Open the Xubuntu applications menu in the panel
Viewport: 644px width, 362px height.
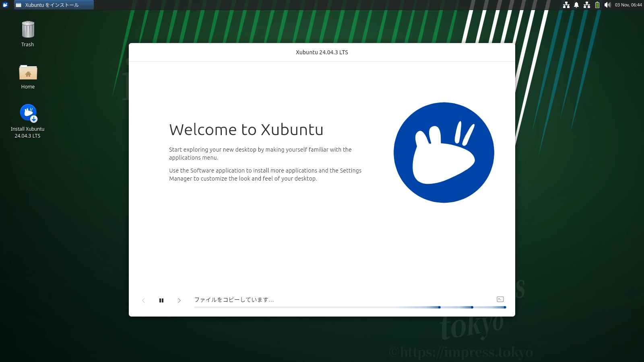[5, 5]
